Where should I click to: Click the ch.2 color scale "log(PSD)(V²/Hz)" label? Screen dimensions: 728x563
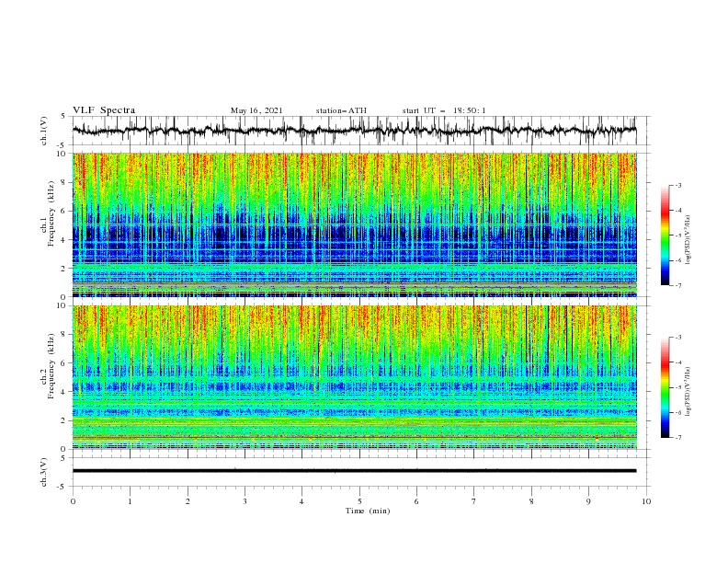click(688, 391)
